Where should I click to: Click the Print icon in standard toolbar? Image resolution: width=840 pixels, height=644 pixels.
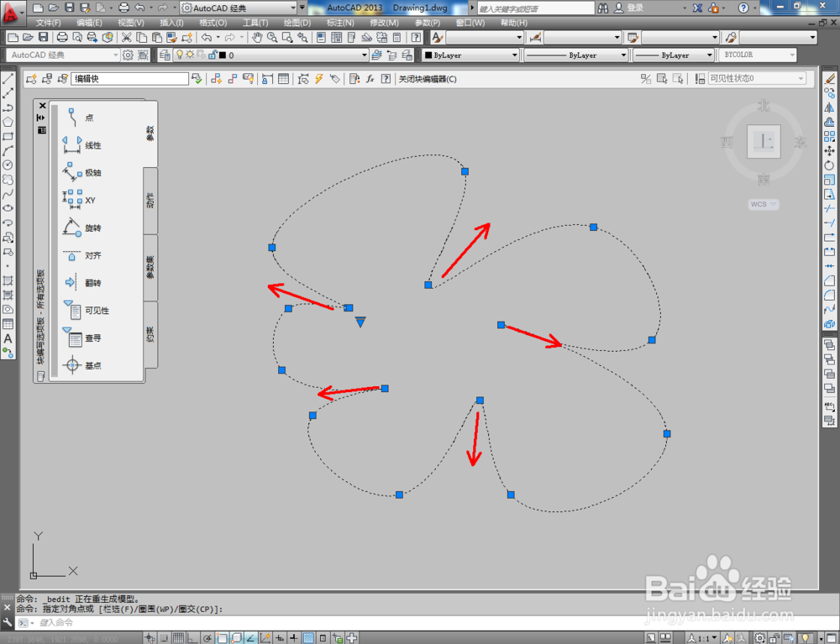point(62,37)
